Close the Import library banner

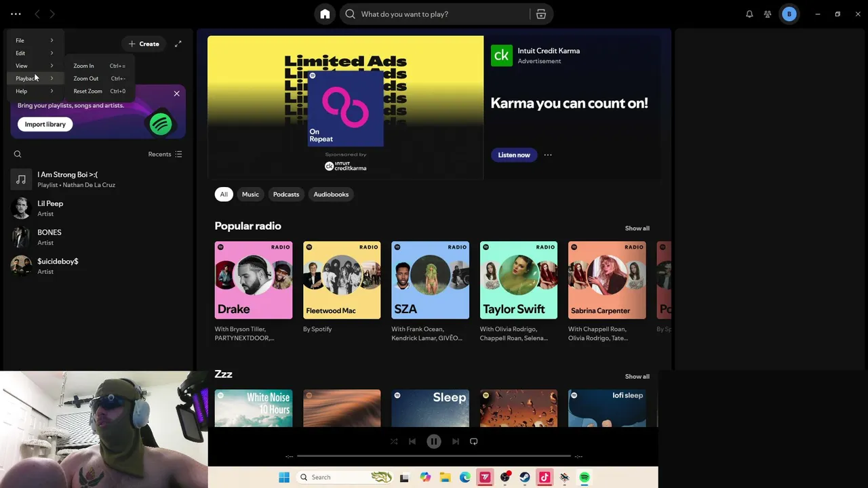[x=176, y=94]
